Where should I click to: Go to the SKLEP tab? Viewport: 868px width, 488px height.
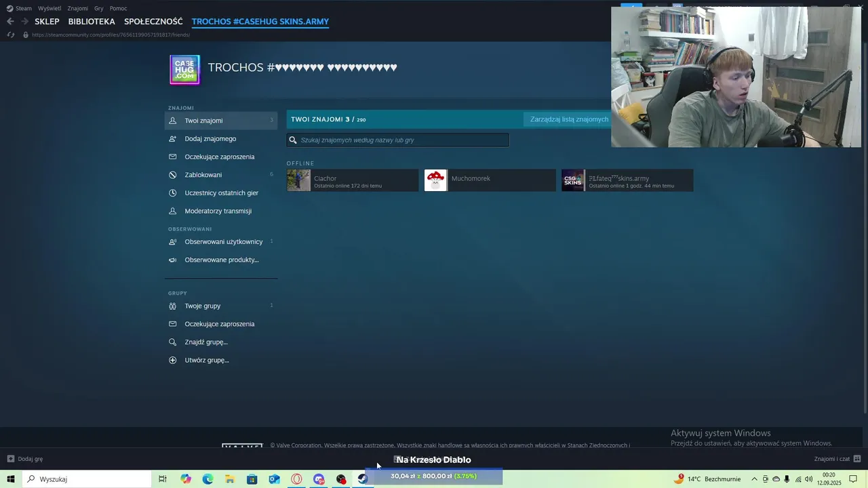pyautogui.click(x=47, y=22)
